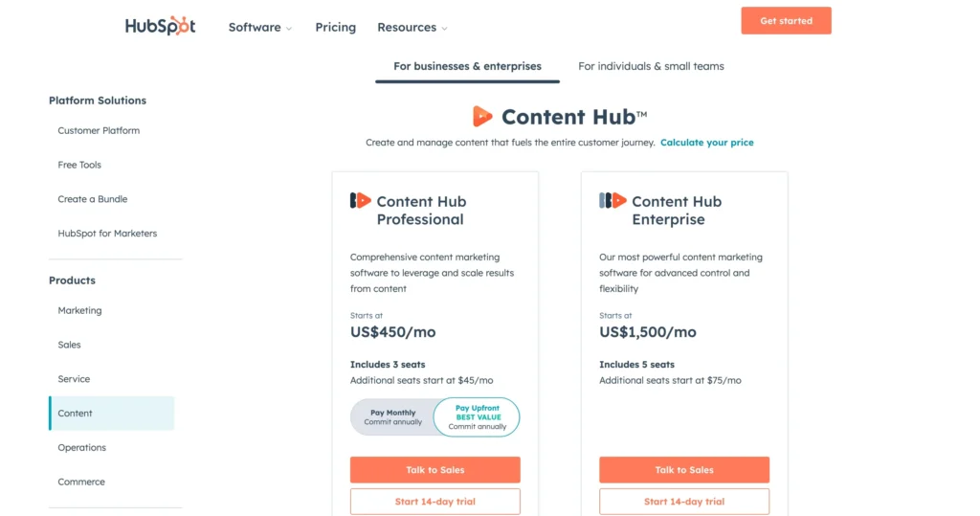
Task: Select Marketing in the Products sidebar
Action: click(79, 310)
